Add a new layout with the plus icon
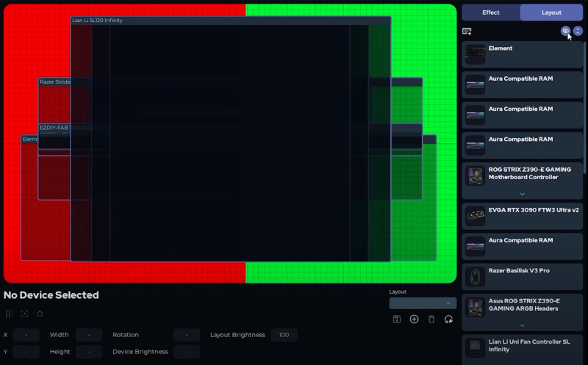 point(414,319)
